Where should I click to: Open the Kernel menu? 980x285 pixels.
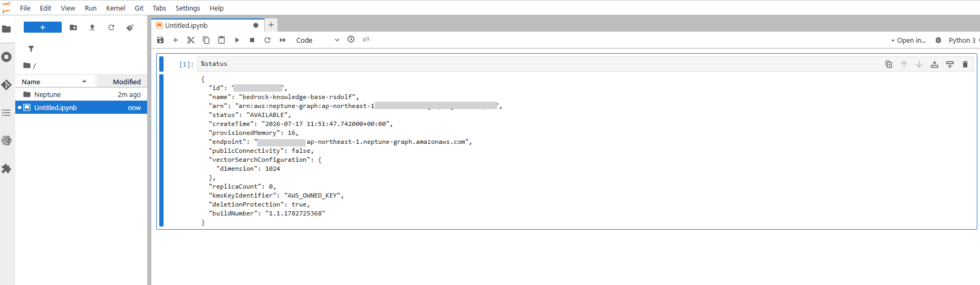point(116,8)
